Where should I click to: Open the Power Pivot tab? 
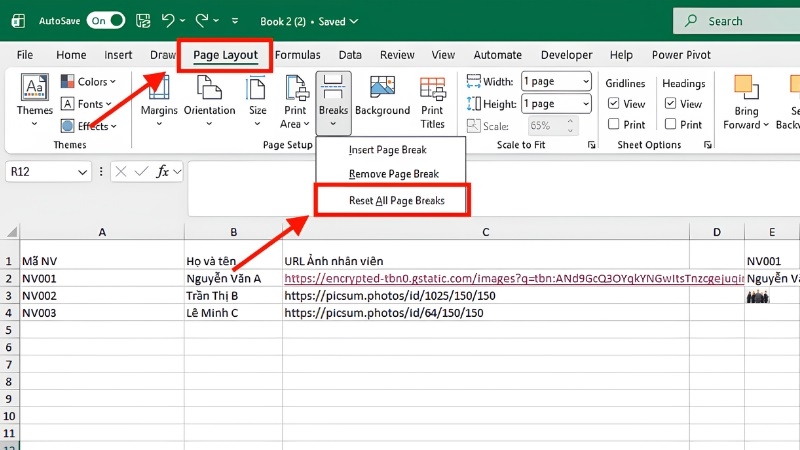point(681,55)
